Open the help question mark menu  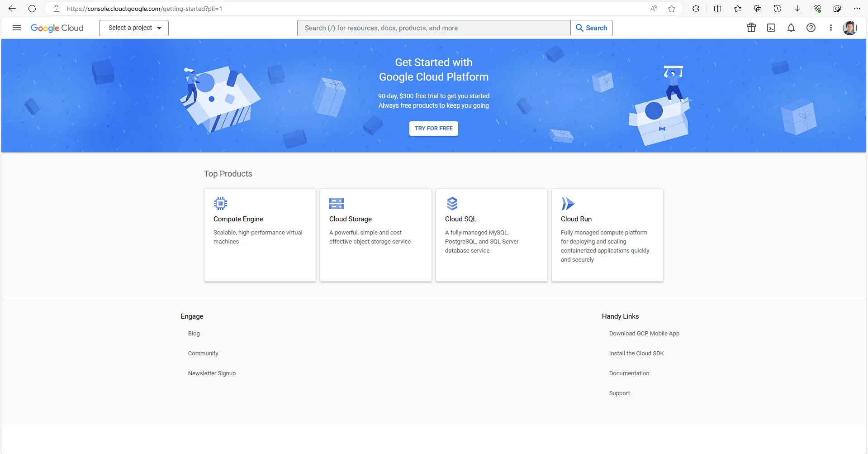(811, 28)
